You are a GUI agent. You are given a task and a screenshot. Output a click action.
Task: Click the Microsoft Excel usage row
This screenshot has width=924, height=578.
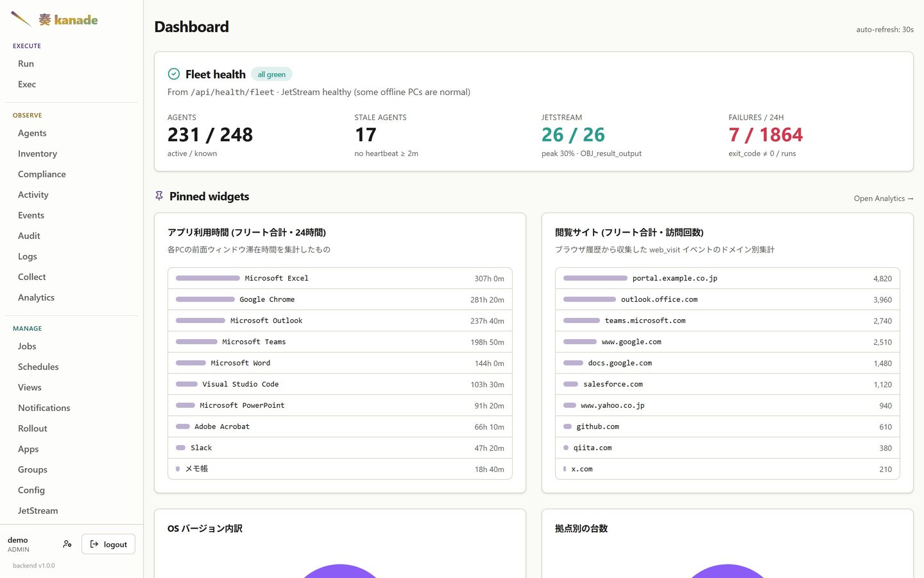340,278
